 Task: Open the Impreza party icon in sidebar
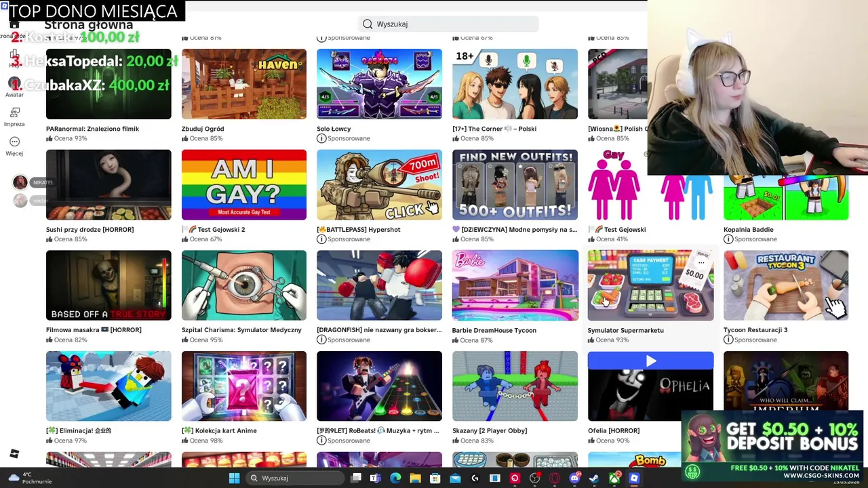[14, 113]
